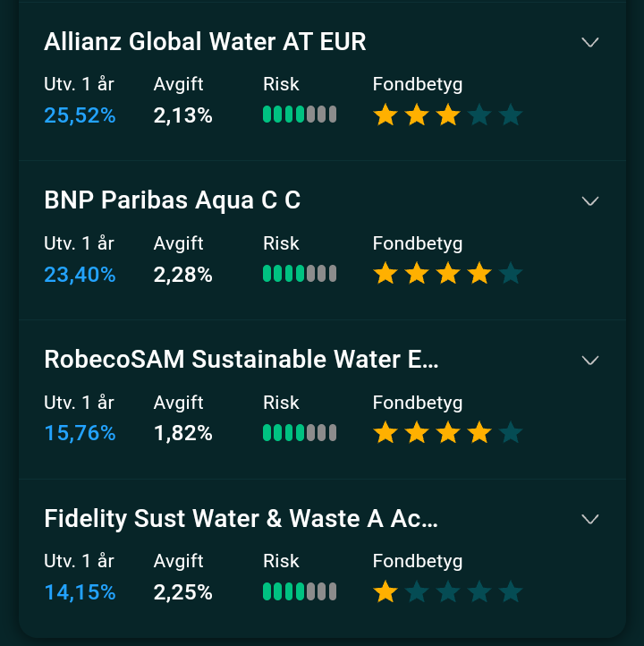Click Allianz Global Water risk indicator bars
This screenshot has height=646, width=644.
pyautogui.click(x=300, y=115)
